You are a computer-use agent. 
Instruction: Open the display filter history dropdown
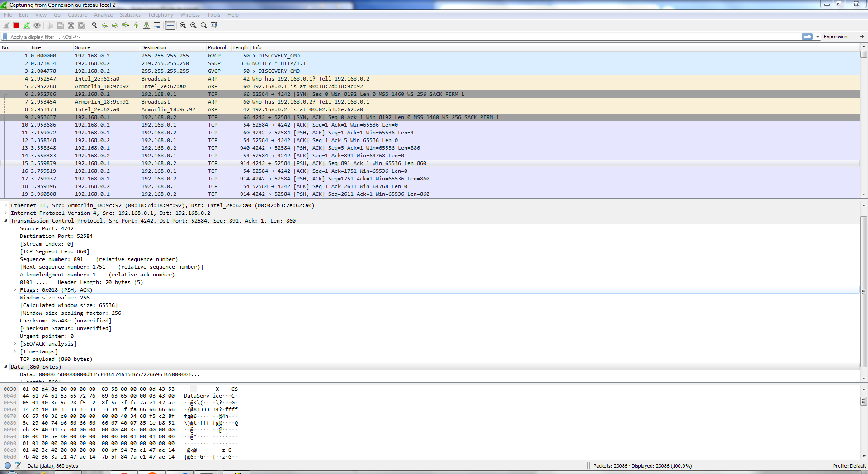tap(818, 37)
